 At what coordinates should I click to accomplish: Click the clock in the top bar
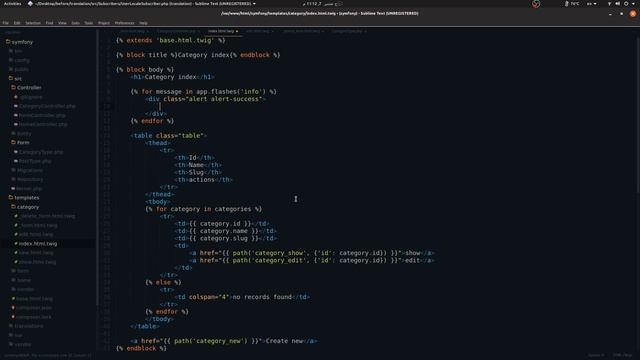click(x=323, y=3)
